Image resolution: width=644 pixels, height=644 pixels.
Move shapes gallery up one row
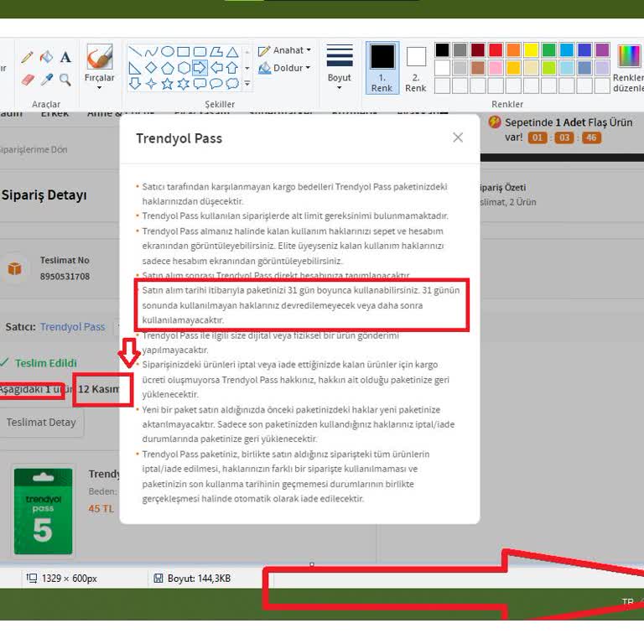pos(247,52)
